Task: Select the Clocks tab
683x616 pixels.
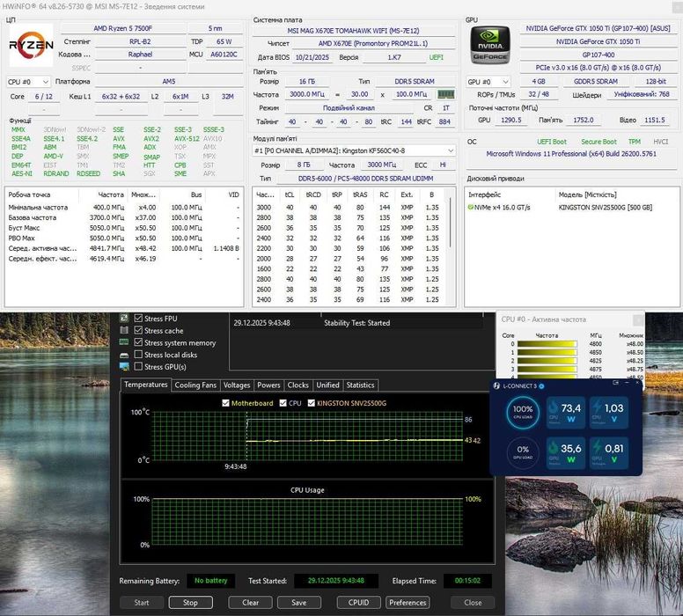Action: (x=298, y=385)
